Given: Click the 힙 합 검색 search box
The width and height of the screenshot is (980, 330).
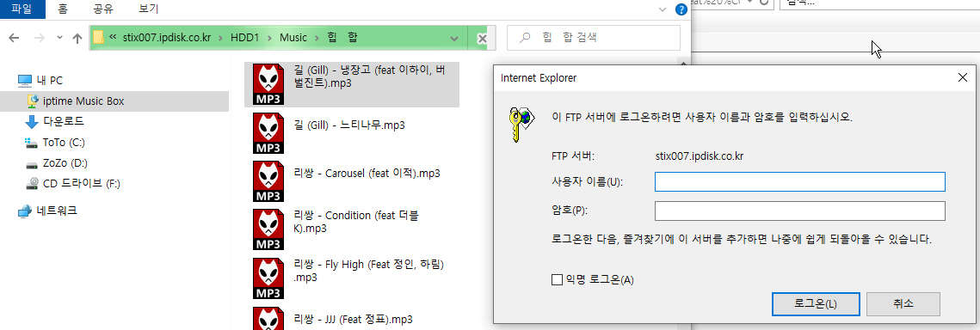Looking at the screenshot, I should point(593,38).
